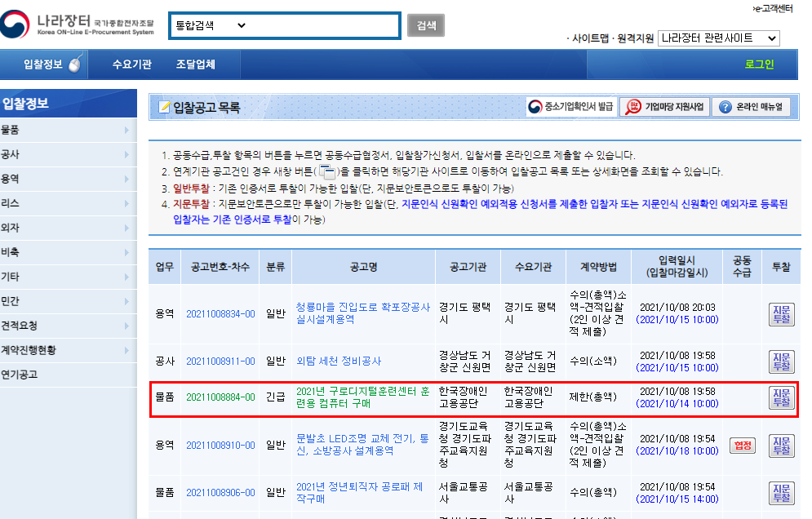Expand the 비축 sidebar arrow

126,252
